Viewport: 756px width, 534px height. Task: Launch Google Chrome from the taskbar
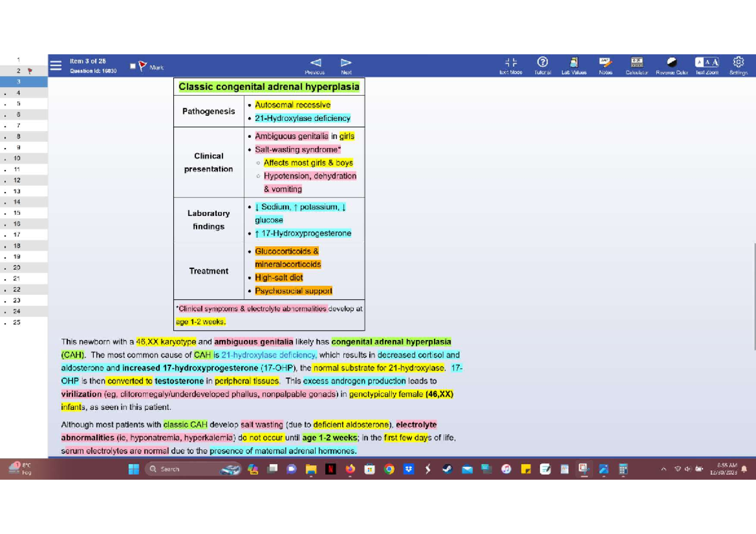click(x=389, y=469)
